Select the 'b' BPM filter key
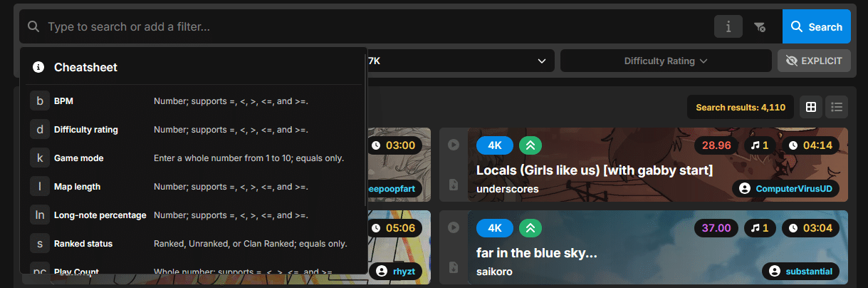Screen dimensions: 868x288 (40, 101)
